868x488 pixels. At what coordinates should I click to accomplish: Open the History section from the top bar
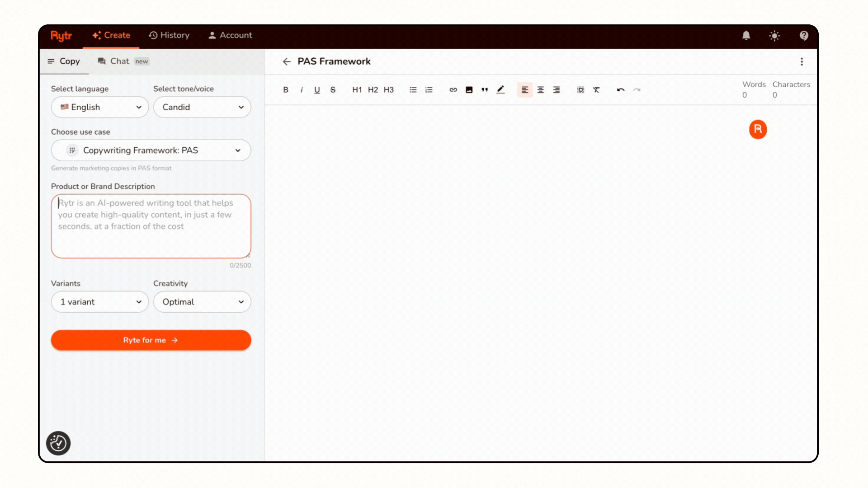coord(169,35)
